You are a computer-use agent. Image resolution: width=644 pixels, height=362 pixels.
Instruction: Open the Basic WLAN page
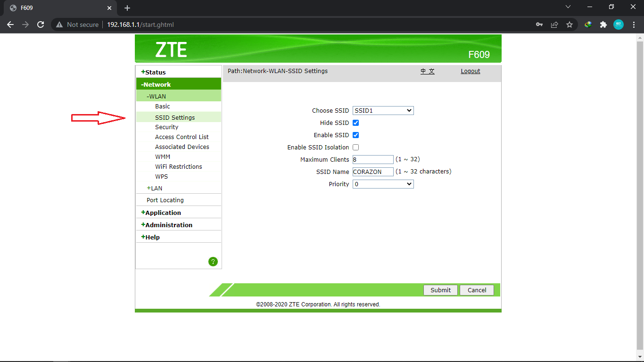pyautogui.click(x=163, y=107)
